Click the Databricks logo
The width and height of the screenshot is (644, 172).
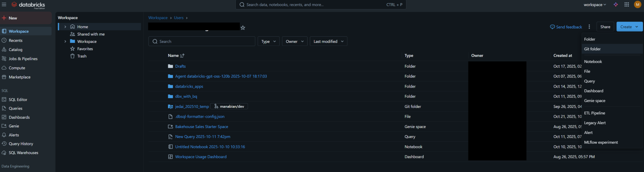[28, 5]
